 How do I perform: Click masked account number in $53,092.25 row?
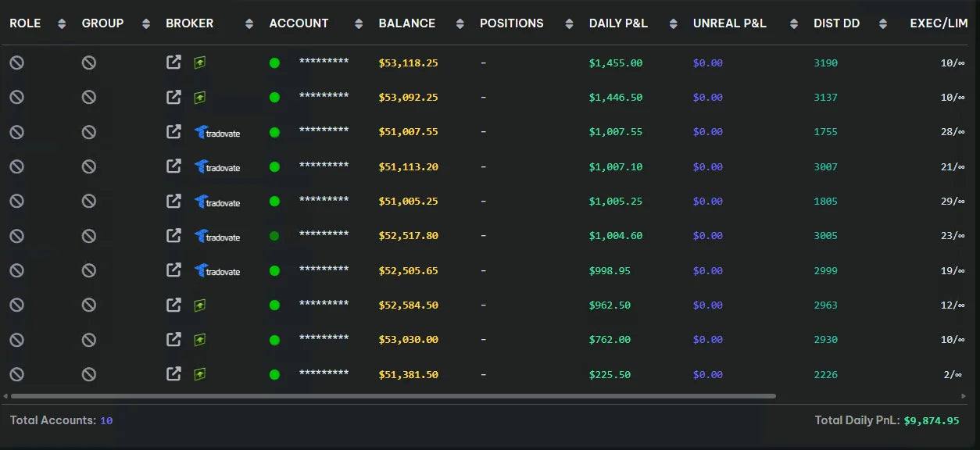pyautogui.click(x=324, y=97)
